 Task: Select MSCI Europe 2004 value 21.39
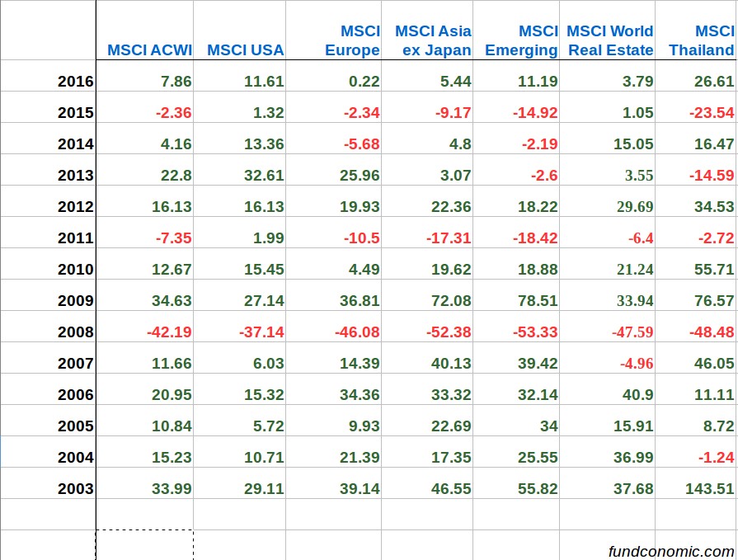point(360,458)
